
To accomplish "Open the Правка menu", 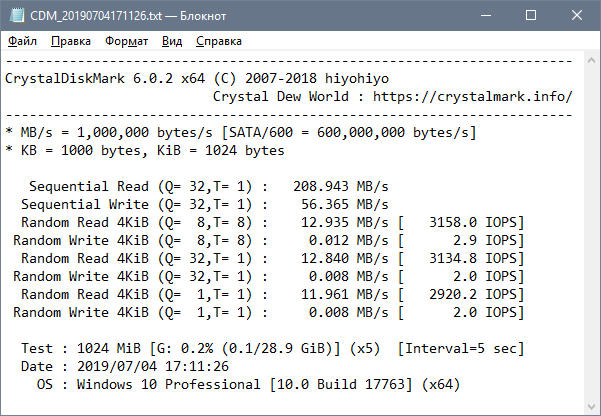I will [x=71, y=41].
